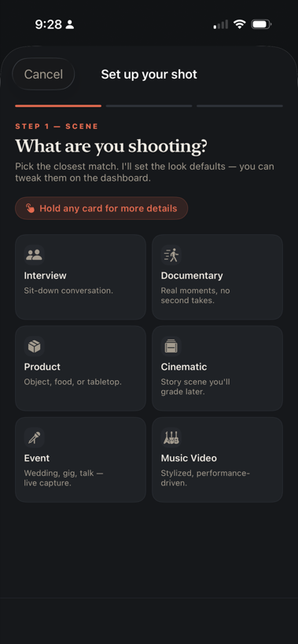Tap the 'Hold any card for more details' pill
Viewport: 298px width, 644px height.
[101, 208]
